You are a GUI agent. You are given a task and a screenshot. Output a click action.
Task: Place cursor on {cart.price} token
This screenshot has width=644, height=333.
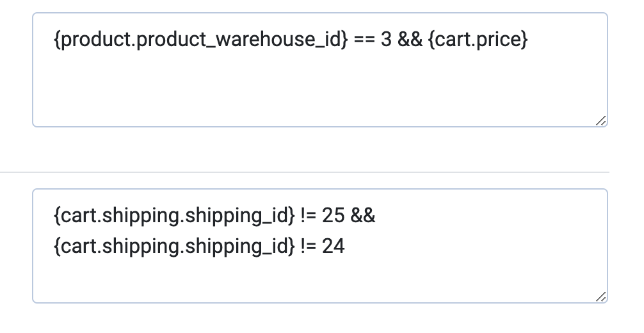click(x=478, y=41)
